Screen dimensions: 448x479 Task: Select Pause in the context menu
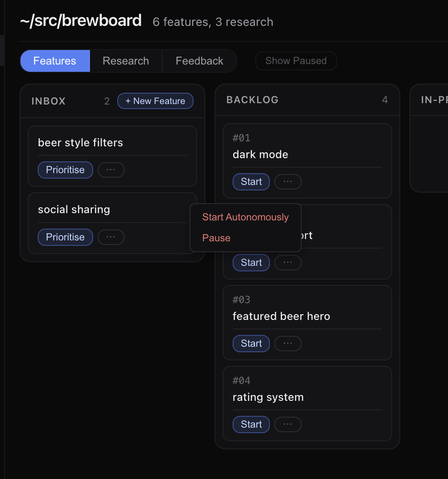(216, 238)
